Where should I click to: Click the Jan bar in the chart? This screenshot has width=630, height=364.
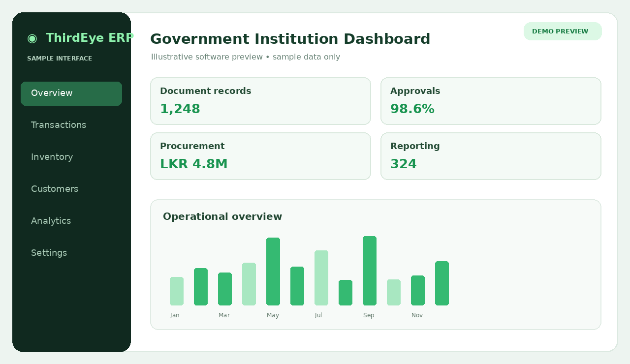pos(177,291)
